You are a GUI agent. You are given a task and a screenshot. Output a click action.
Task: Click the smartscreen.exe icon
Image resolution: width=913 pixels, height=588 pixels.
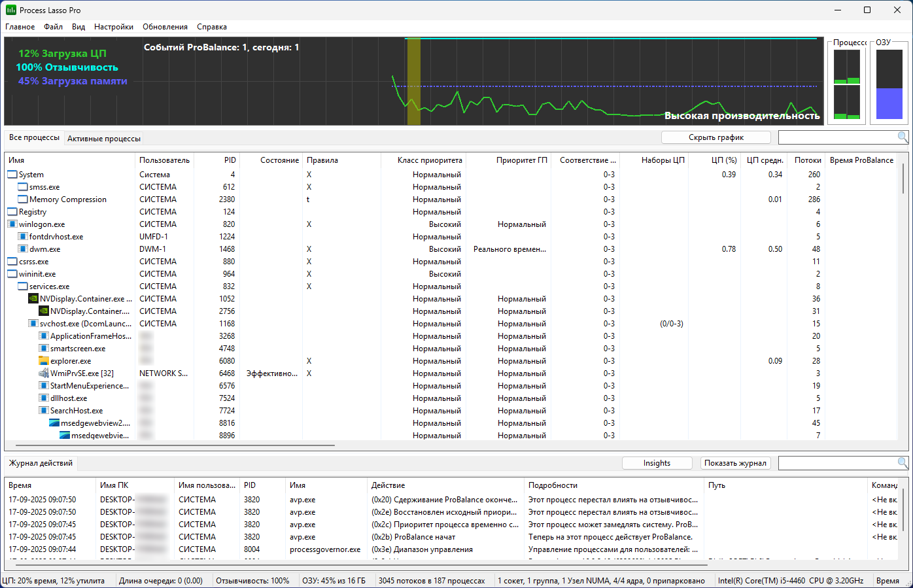(44, 349)
